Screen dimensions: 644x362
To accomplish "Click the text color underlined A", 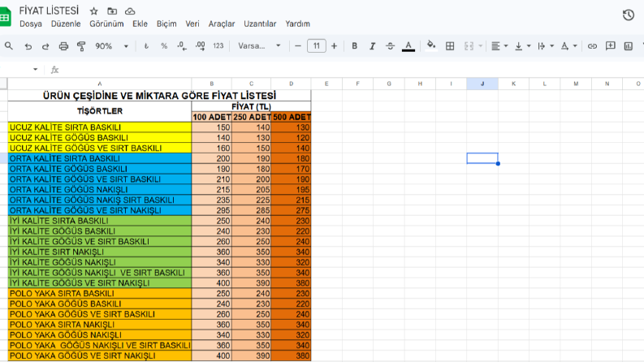I will 408,46.
